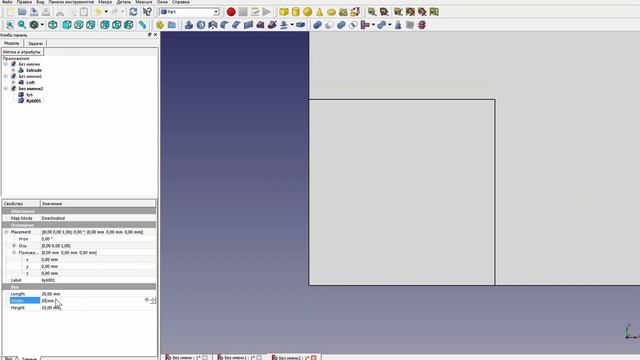The image size is (640, 360).
Task: Click the fit selection magnifier icon
Action: tap(22, 25)
